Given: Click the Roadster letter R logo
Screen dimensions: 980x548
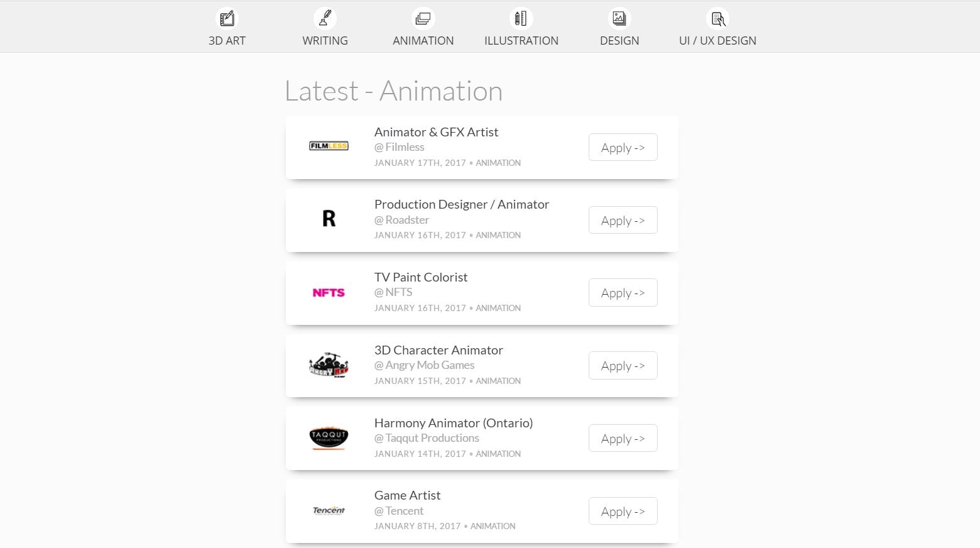Looking at the screenshot, I should pyautogui.click(x=329, y=218).
